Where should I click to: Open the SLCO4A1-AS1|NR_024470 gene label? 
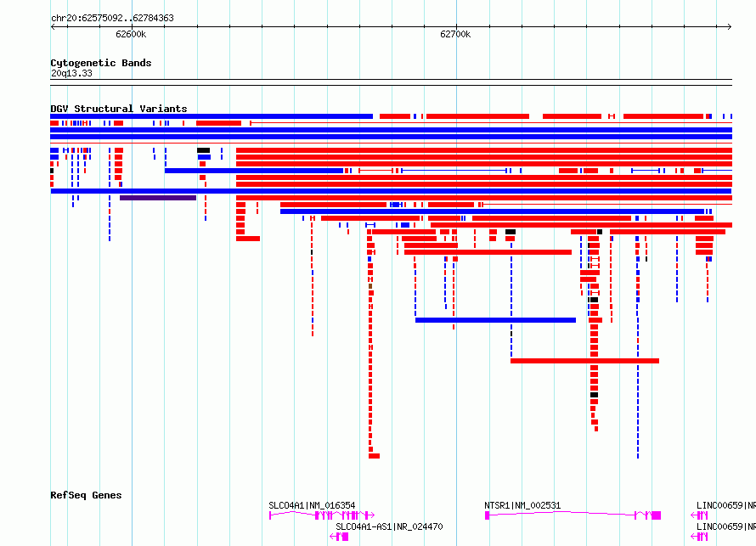click(x=389, y=526)
